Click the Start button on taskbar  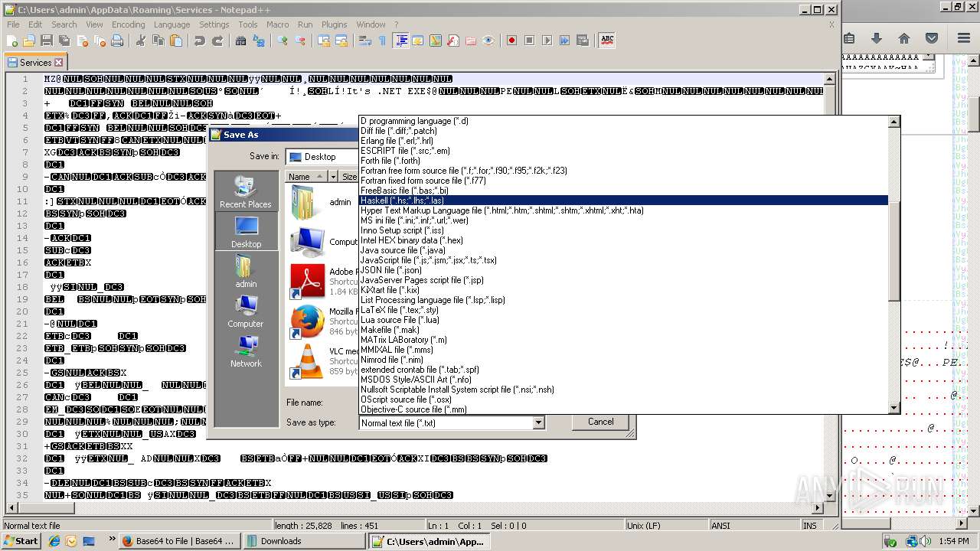[x=21, y=541]
